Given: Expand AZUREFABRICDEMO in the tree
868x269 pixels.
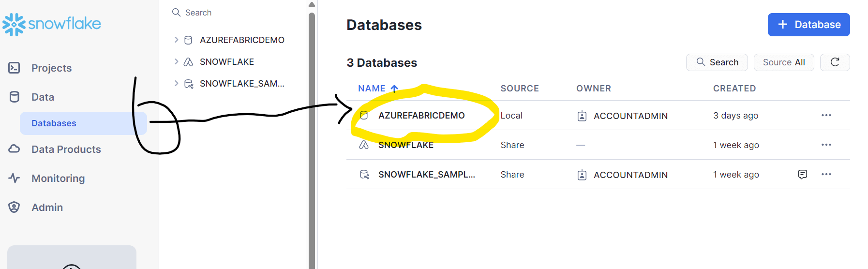Looking at the screenshot, I should coord(176,40).
